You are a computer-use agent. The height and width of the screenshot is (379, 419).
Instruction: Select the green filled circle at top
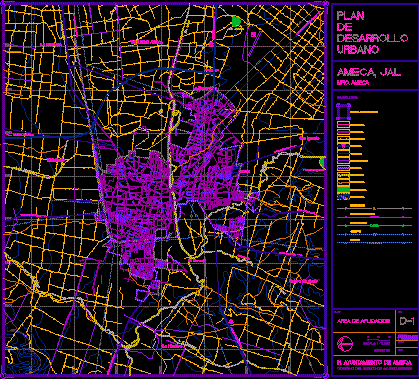point(236,22)
